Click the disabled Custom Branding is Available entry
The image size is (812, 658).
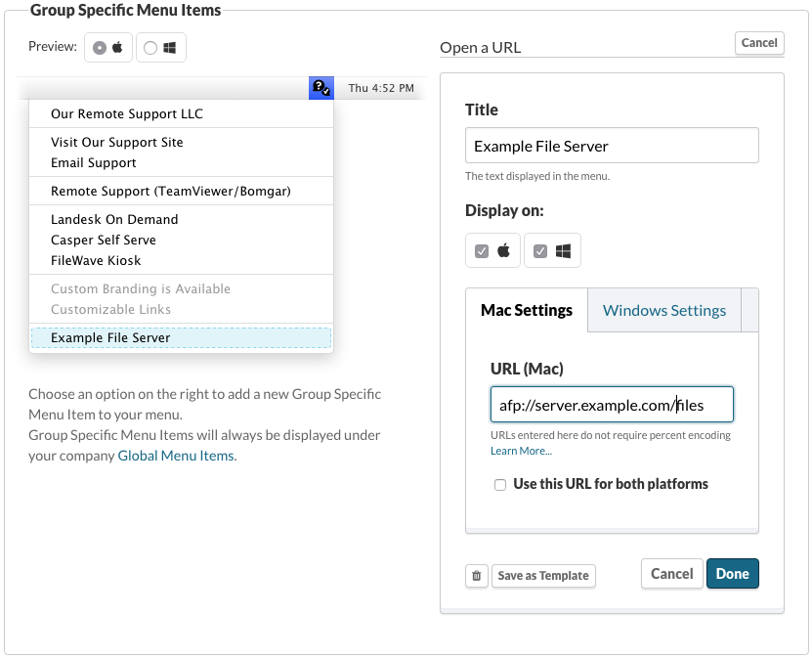pos(181,288)
